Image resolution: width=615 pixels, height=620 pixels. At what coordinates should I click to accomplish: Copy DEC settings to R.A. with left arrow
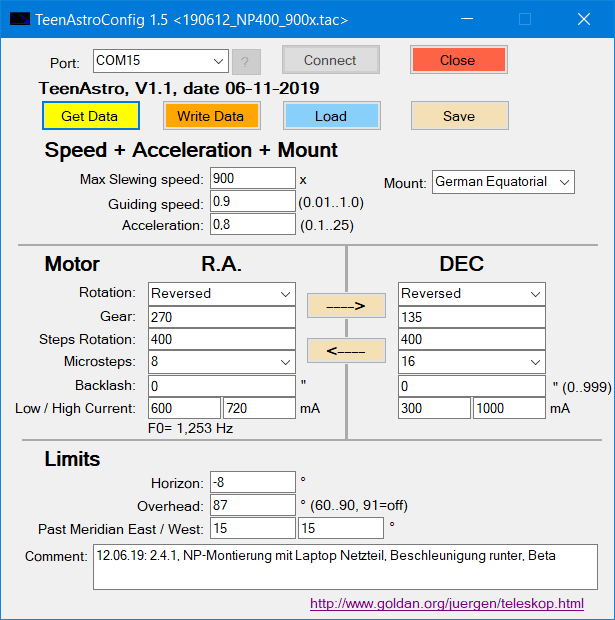tap(346, 350)
